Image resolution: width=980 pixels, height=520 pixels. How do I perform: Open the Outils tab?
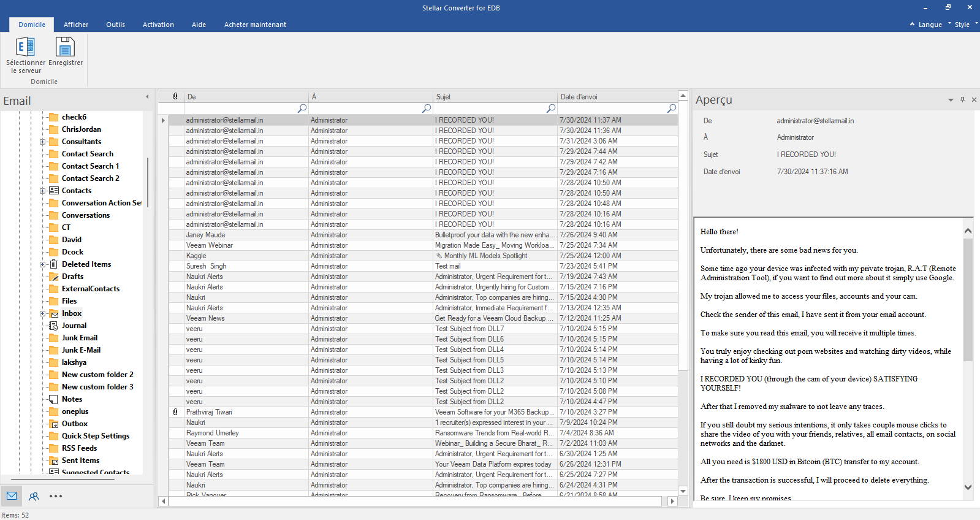[115, 25]
